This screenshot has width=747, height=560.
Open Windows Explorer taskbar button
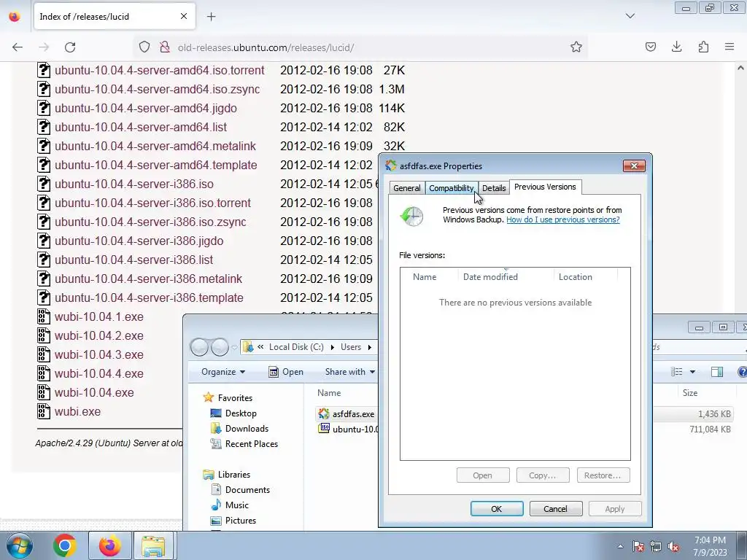[153, 545]
